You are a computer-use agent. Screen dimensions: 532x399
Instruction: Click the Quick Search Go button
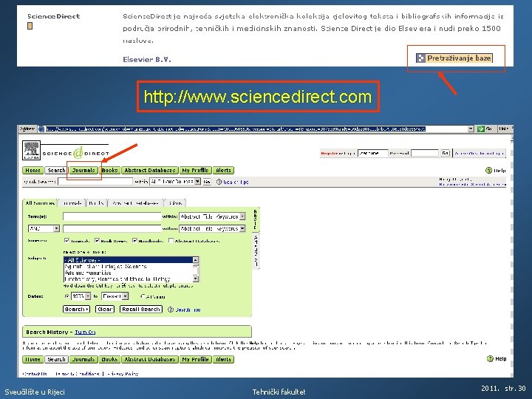(x=207, y=182)
